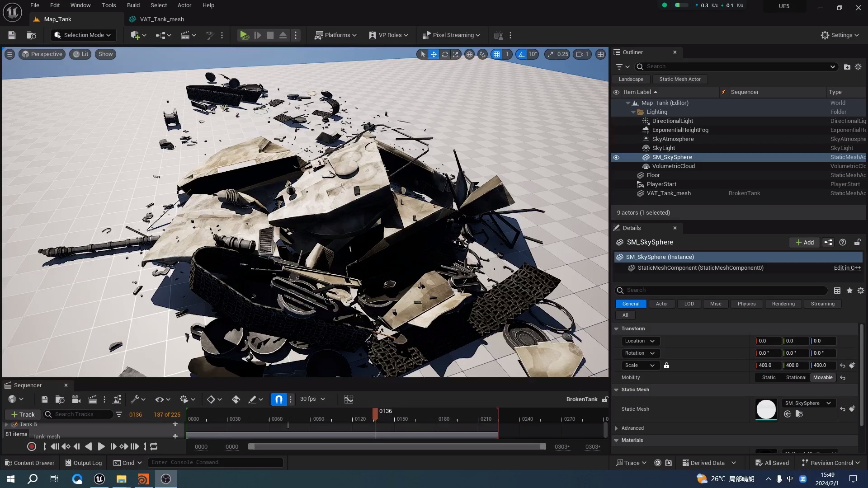Select the Save Current Level icon
868x488 pixels.
pyautogui.click(x=11, y=35)
